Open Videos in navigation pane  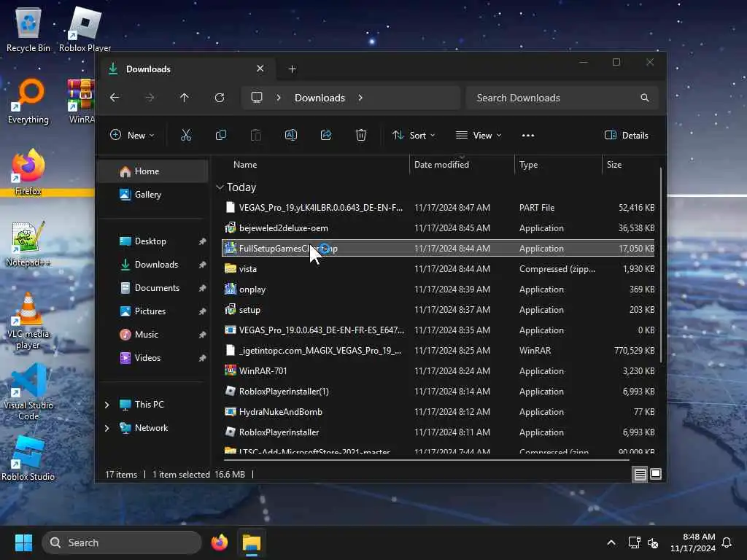tap(152, 357)
